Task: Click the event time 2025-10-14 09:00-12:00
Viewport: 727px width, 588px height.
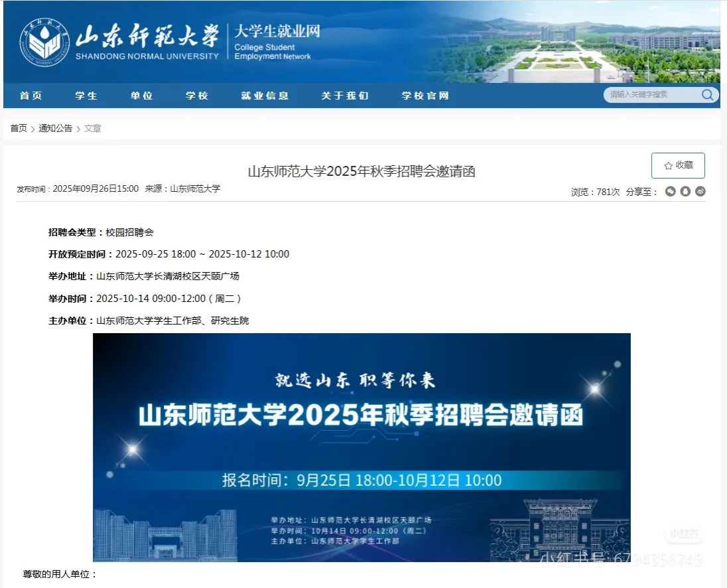Action: coord(151,299)
